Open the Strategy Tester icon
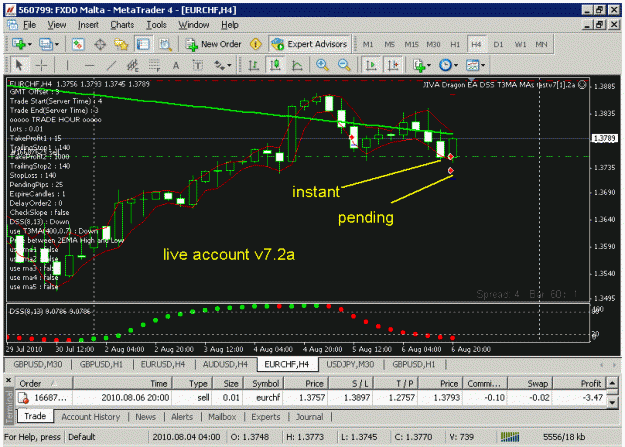625x447 pixels. click(165, 44)
